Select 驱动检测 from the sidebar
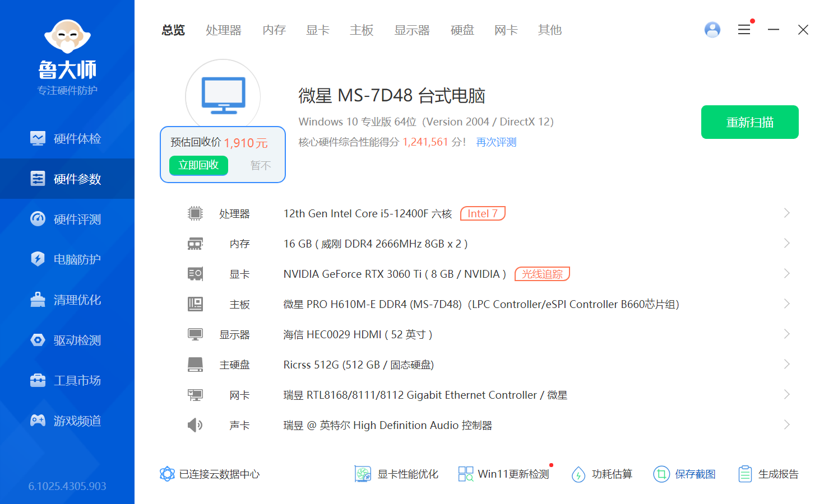The height and width of the screenshot is (504, 824). coord(67,340)
